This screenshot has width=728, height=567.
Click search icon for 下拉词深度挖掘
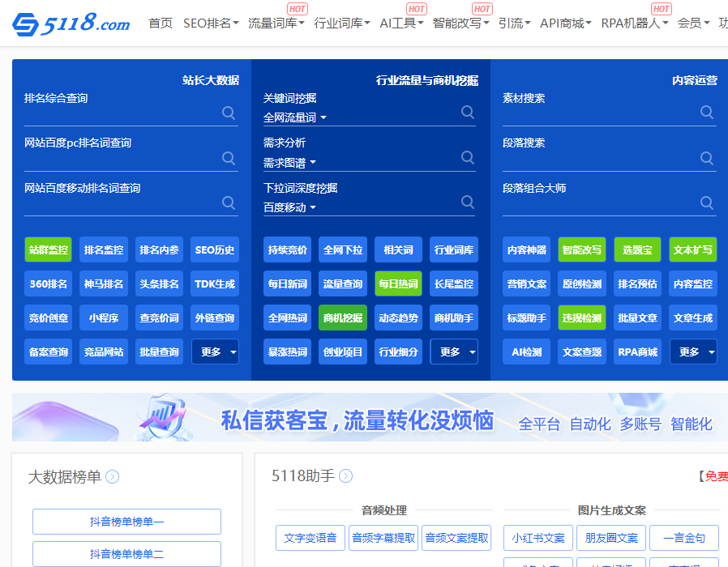468,202
